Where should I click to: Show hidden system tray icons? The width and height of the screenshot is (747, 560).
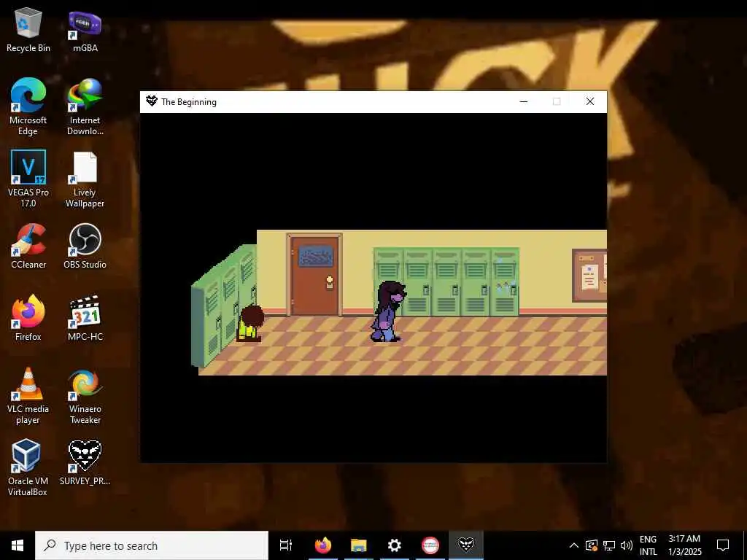pos(574,545)
